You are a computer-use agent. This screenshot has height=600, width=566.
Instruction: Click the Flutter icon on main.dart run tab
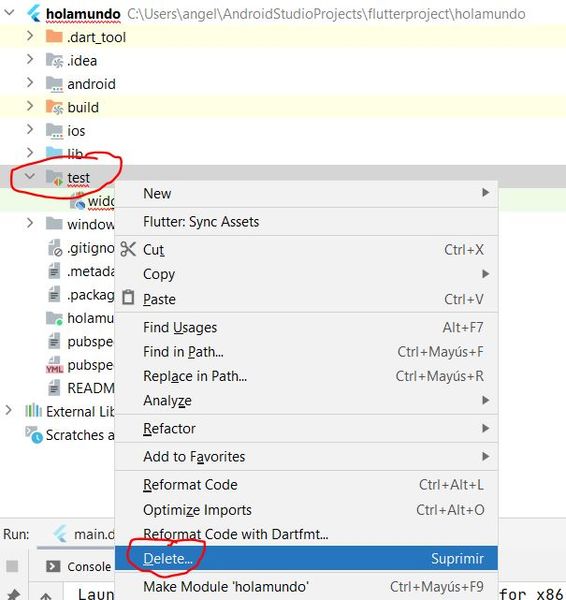tap(60, 534)
